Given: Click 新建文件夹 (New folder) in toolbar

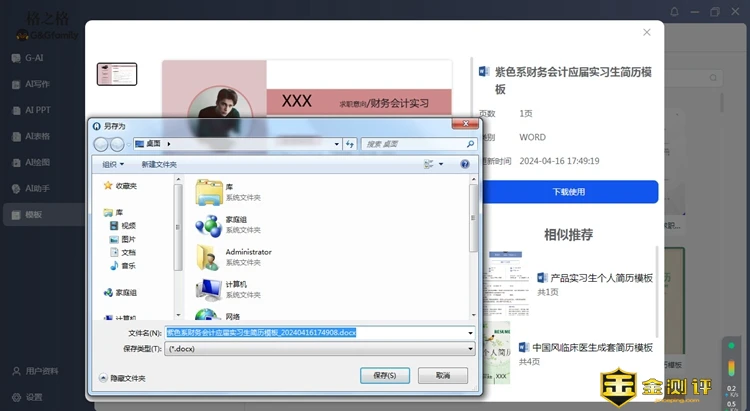Looking at the screenshot, I should point(159,164).
